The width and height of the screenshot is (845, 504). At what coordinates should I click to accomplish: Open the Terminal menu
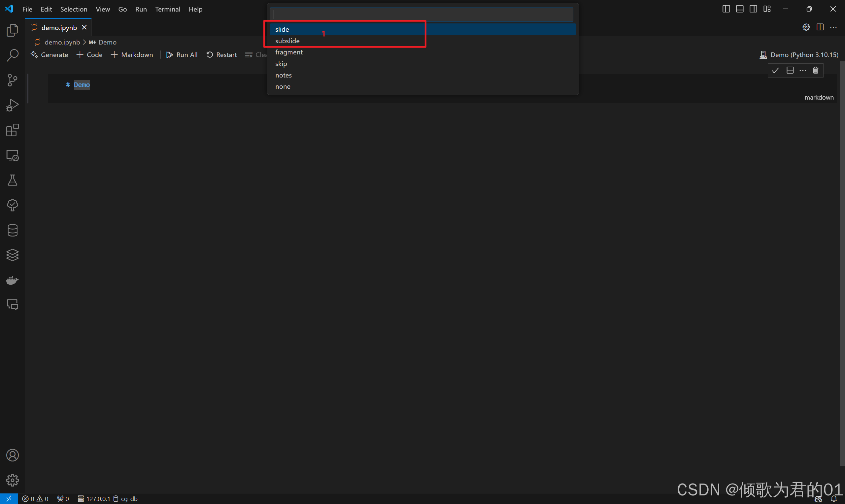click(167, 9)
